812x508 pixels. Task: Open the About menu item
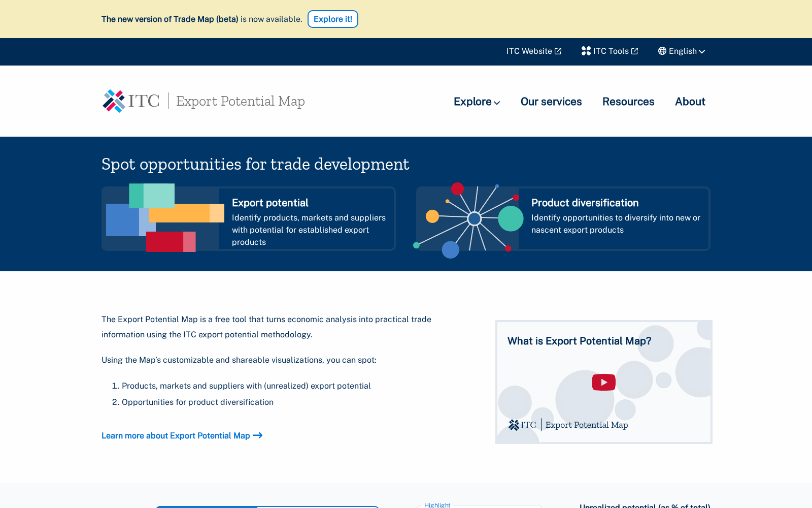690,102
